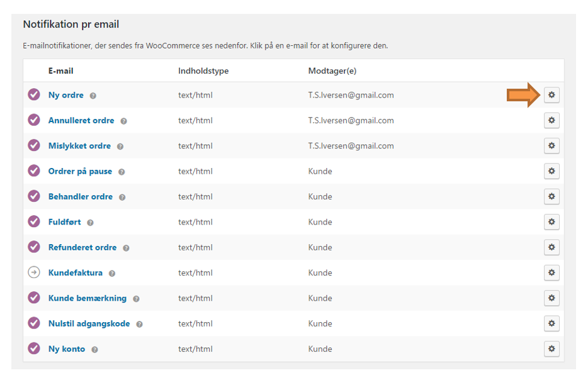Screen dimensions: 588x380
Task: Toggle enabled status of Ny konto email
Action: click(x=34, y=349)
